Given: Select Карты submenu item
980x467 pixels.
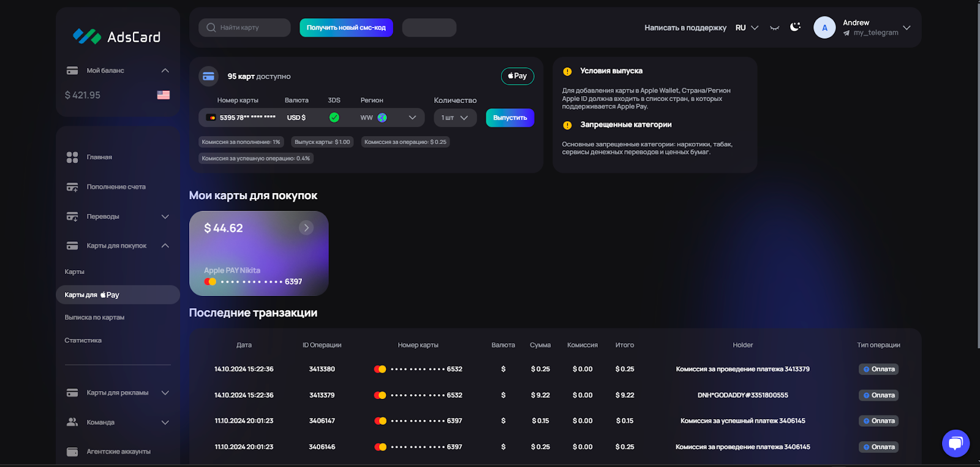Looking at the screenshot, I should (x=75, y=271).
